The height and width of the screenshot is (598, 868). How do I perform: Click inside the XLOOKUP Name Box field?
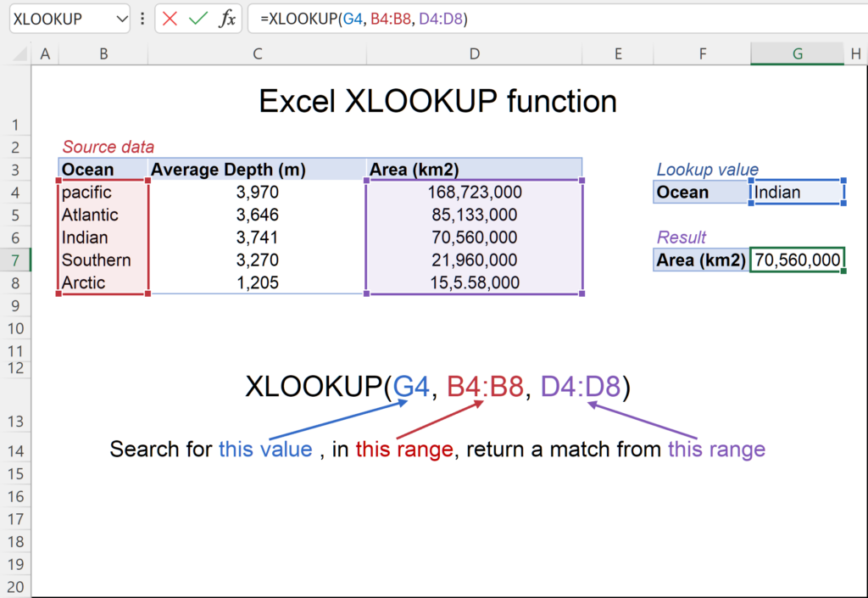point(59,19)
